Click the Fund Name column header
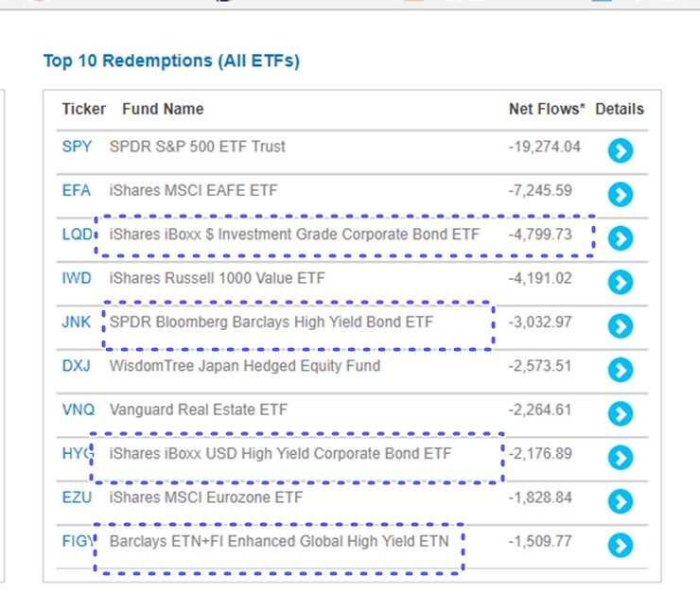The height and width of the screenshot is (593, 700). coord(163,109)
